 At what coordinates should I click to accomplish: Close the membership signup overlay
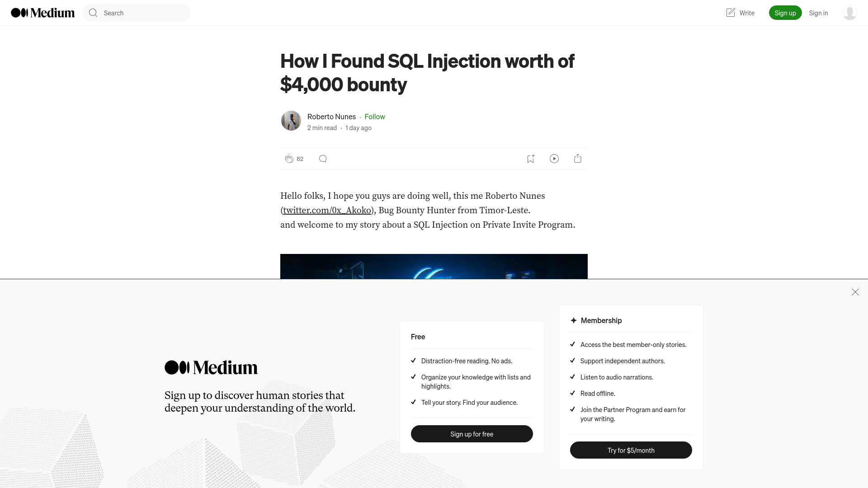point(855,292)
